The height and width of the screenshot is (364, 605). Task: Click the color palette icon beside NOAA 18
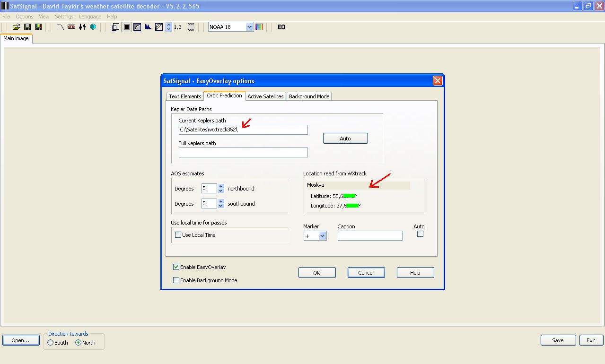pyautogui.click(x=259, y=27)
